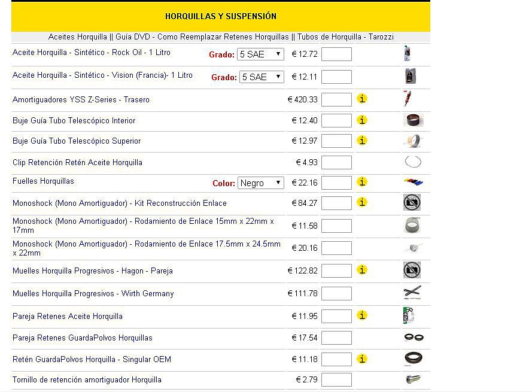Open Muelles Horquilla Progresivos Wirth Germany link
This screenshot has width=532, height=392.
point(93,294)
